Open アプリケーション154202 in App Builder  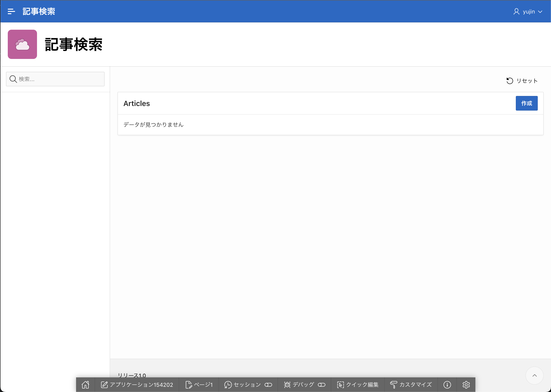[x=137, y=384]
